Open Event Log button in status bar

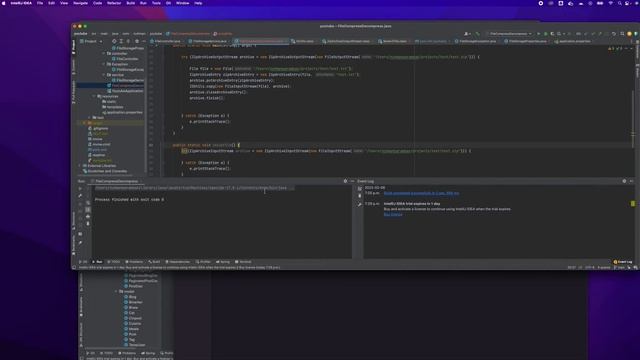pyautogui.click(x=623, y=262)
